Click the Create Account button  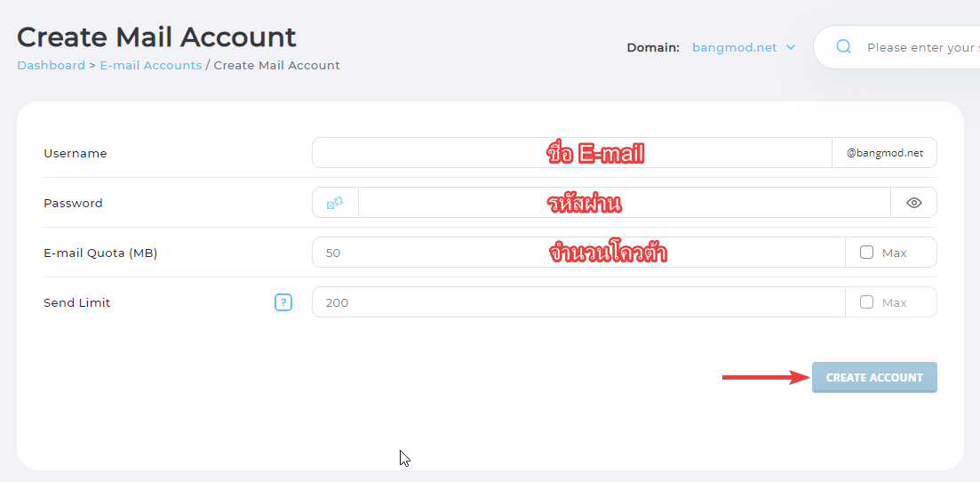click(x=874, y=377)
